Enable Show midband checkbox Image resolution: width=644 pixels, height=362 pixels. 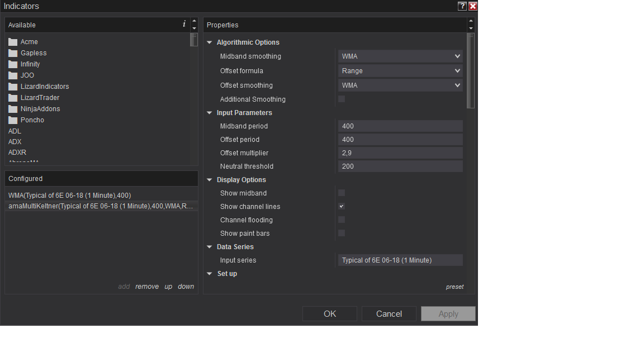tap(342, 193)
